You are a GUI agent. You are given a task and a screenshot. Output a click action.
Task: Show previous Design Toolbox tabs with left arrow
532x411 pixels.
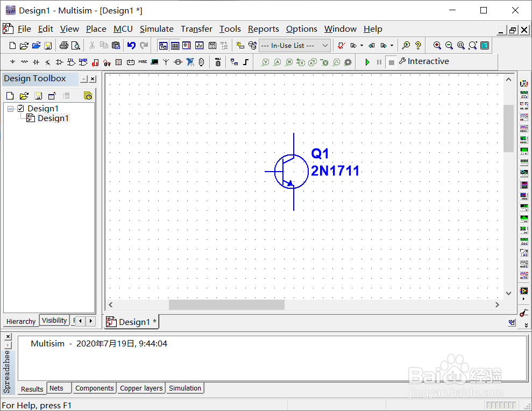[x=80, y=321]
